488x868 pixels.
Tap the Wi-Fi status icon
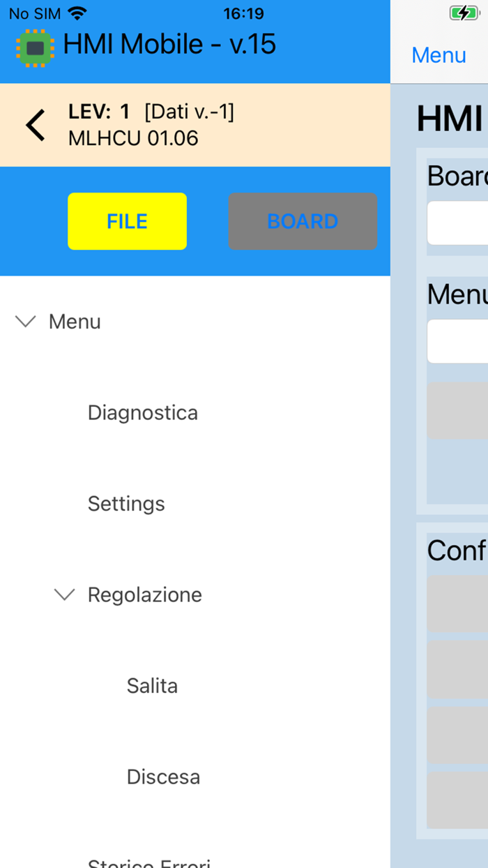(x=77, y=13)
